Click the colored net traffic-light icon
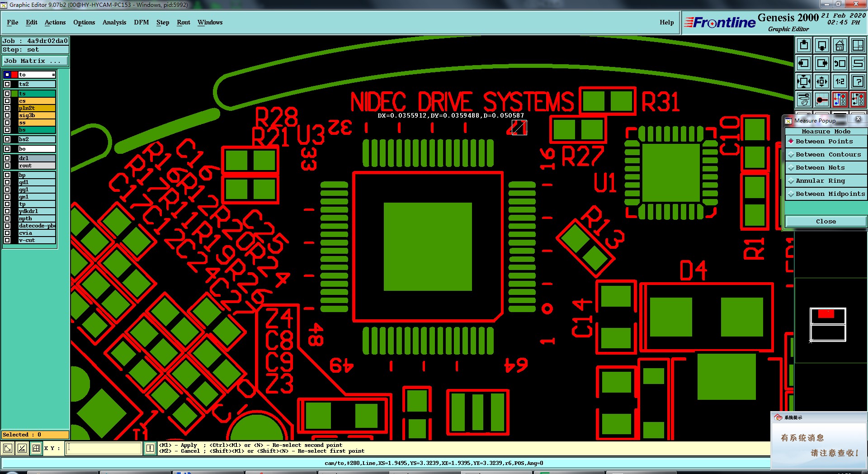 840,99
